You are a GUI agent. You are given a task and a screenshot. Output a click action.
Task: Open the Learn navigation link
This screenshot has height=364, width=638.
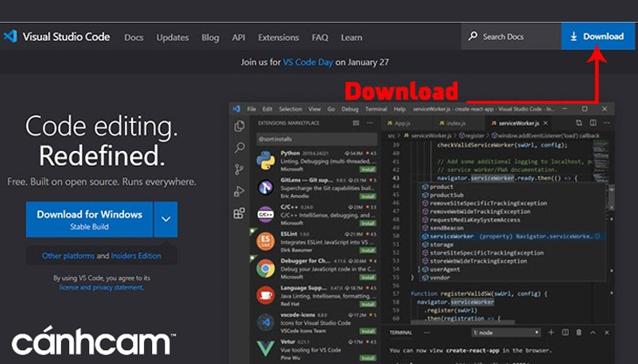point(351,38)
